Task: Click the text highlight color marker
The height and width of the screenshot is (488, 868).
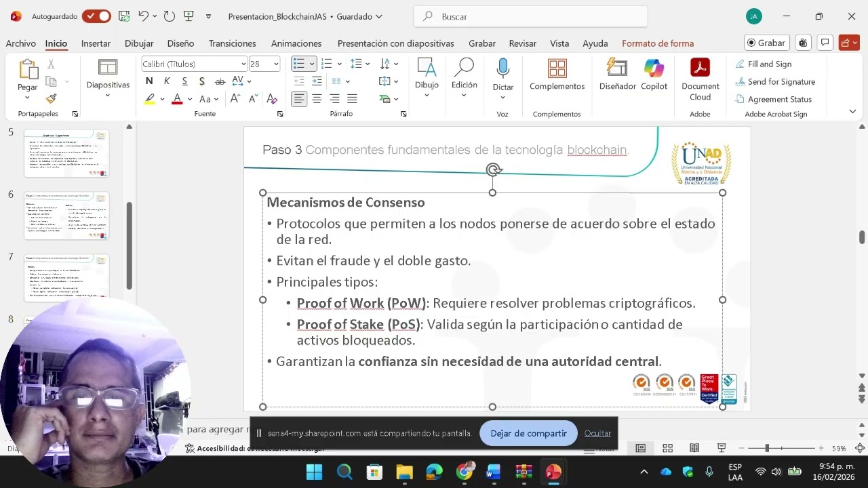Action: coord(150,99)
